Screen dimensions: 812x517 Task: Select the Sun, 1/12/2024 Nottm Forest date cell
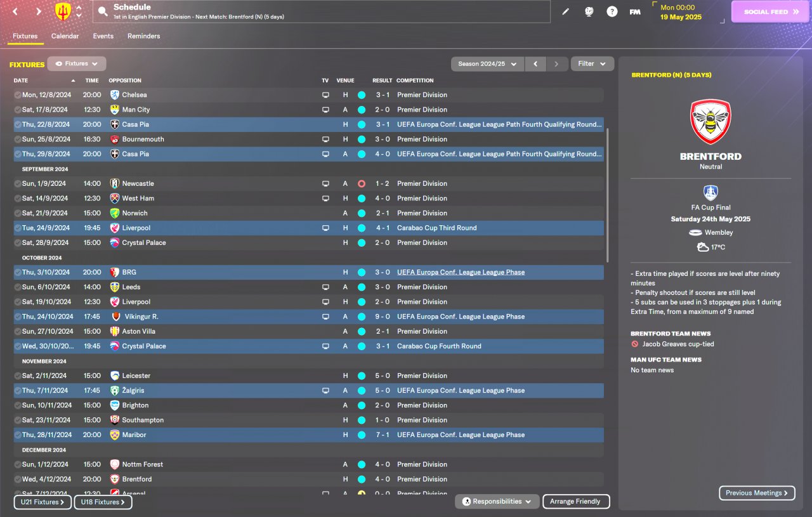(46, 464)
